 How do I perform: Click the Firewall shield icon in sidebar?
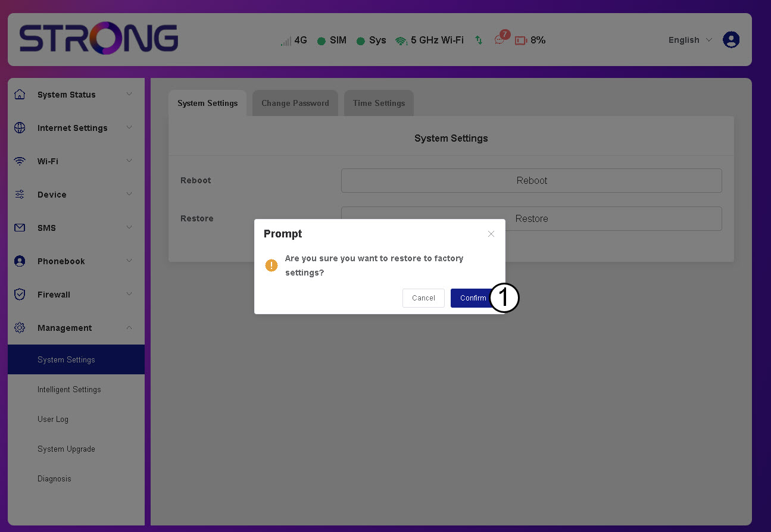(20, 295)
